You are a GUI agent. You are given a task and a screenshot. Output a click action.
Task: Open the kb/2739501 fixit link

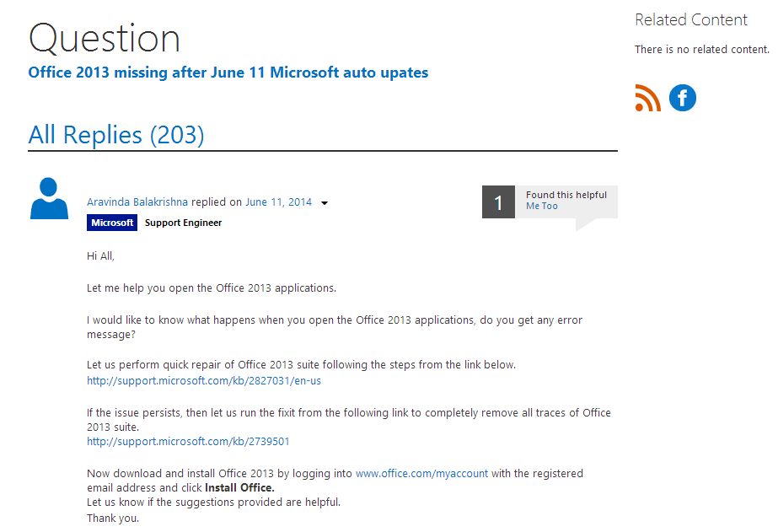pos(188,441)
